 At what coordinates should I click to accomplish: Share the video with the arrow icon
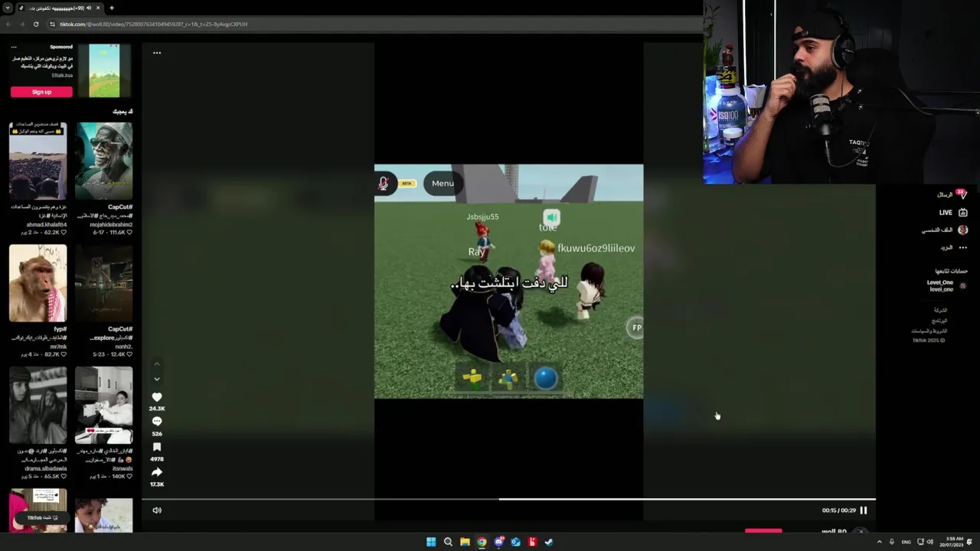tap(157, 472)
